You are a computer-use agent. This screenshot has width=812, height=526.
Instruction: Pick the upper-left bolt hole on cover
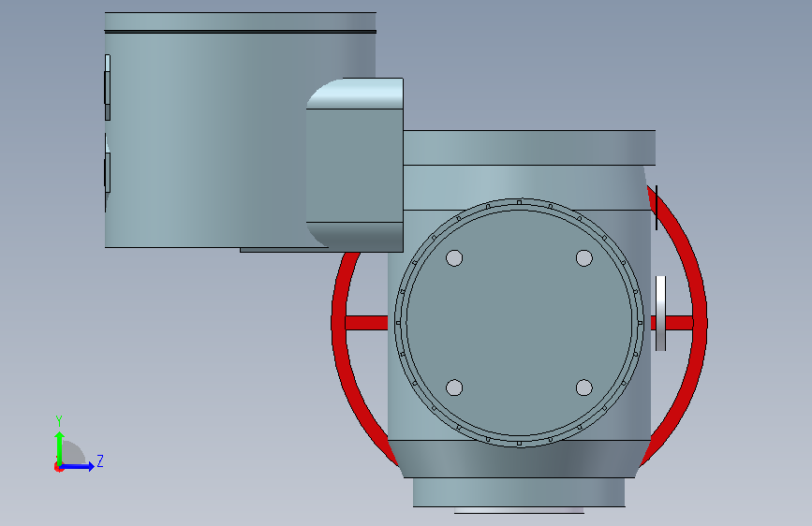click(454, 257)
